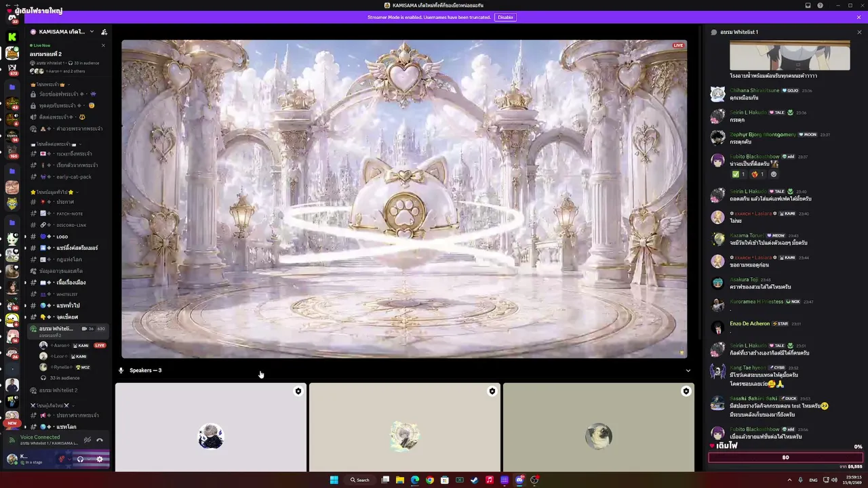Click the badge icon on middle speaker tile
868x488 pixels.
click(492, 391)
